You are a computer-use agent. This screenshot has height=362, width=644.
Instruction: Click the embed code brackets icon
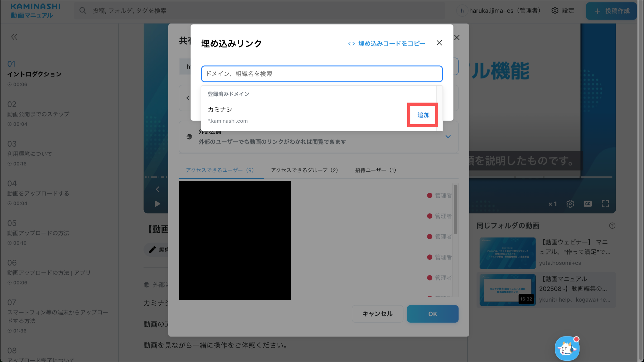coord(351,44)
